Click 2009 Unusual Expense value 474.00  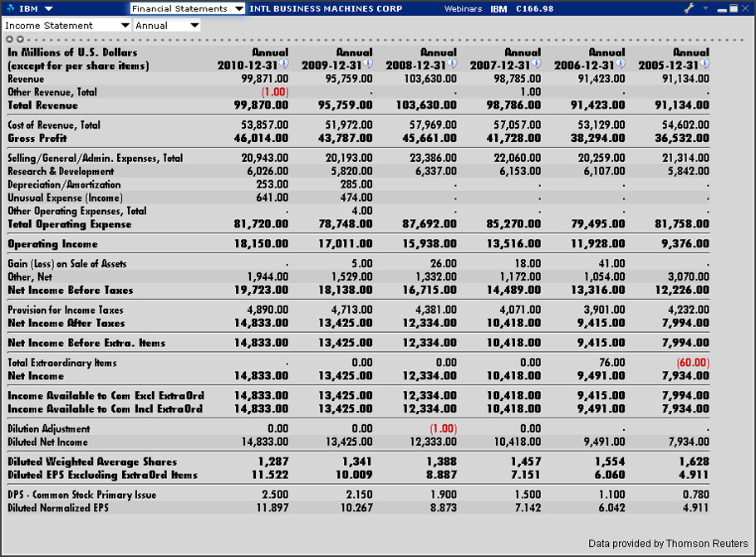click(x=356, y=198)
